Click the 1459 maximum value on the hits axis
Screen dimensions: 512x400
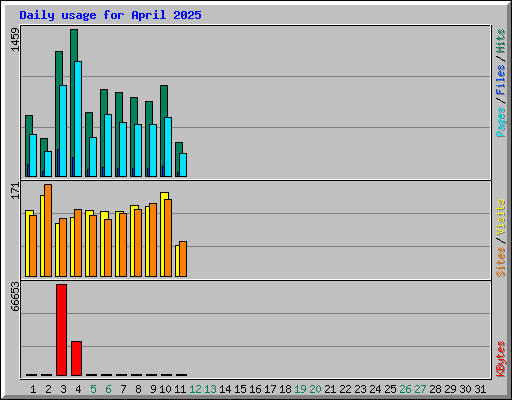pos(15,39)
